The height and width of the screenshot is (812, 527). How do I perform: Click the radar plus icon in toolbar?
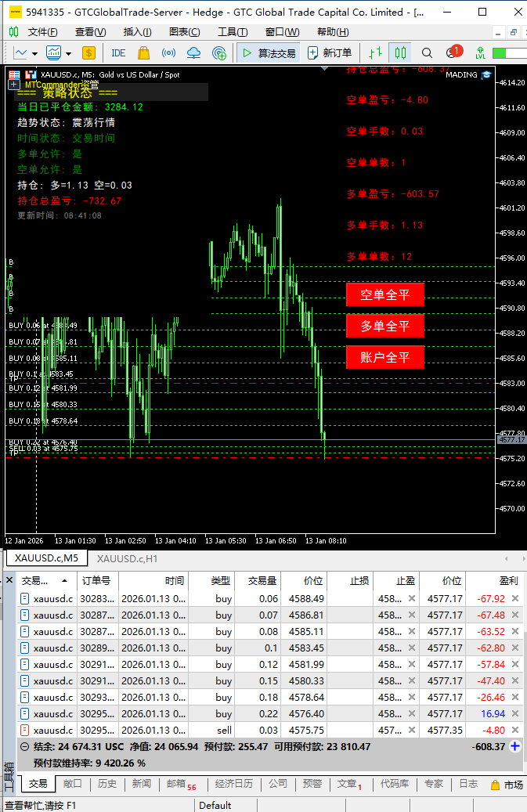point(219,52)
